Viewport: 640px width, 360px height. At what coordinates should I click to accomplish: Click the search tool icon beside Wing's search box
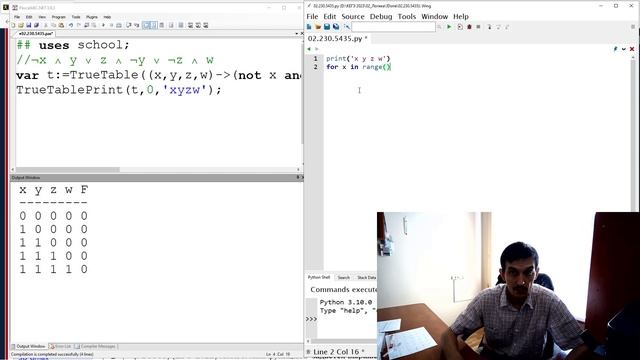[347, 27]
